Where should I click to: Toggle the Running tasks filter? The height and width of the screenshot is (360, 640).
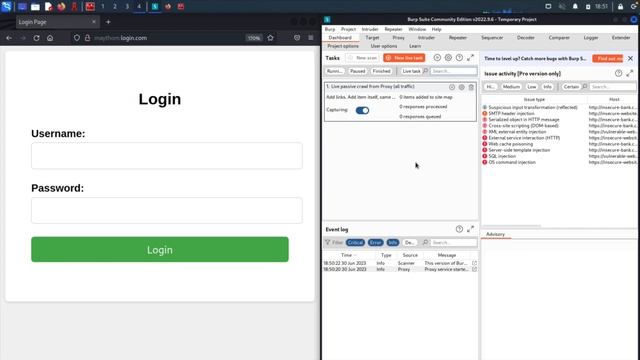(x=335, y=71)
